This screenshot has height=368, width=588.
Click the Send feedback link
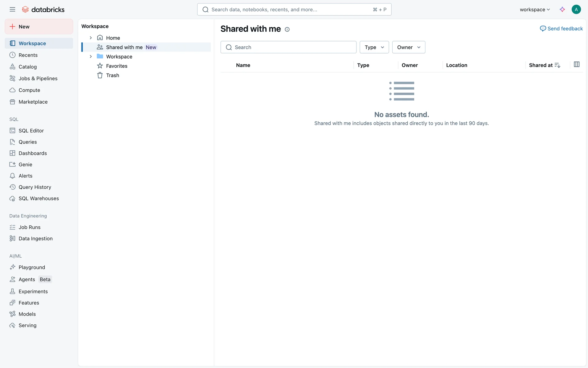click(561, 29)
